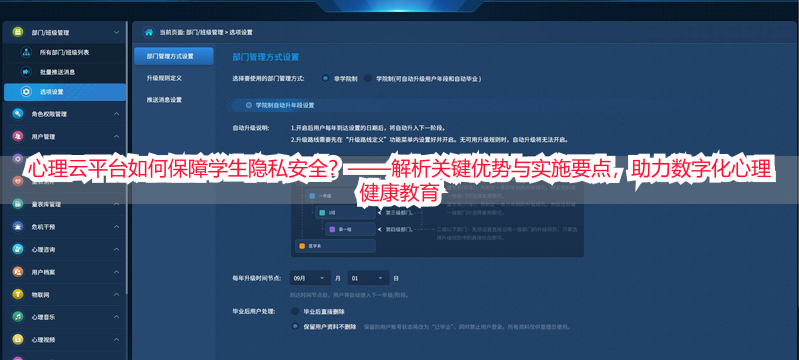The height and width of the screenshot is (360, 799).
Task: Click the 每年升级时间节点 label
Action: point(256,278)
